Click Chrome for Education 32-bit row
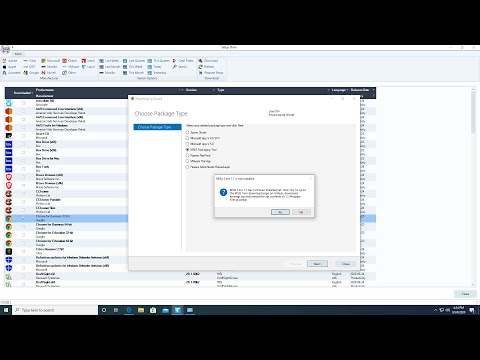480x360 pixels. pos(67,235)
